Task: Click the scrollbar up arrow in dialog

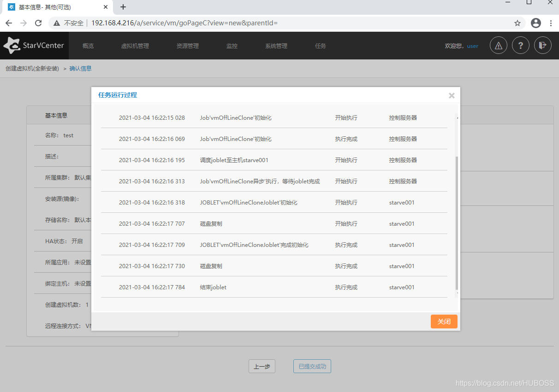Action: pos(457,117)
